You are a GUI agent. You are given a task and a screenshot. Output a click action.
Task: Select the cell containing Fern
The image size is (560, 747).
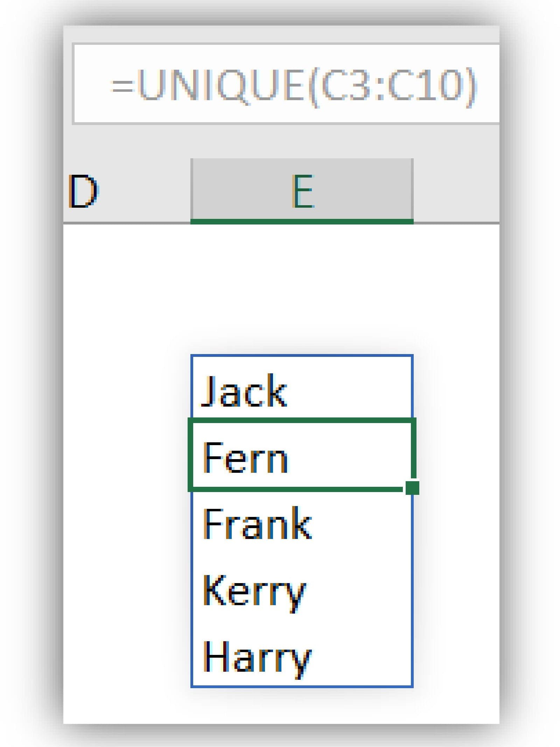[302, 455]
